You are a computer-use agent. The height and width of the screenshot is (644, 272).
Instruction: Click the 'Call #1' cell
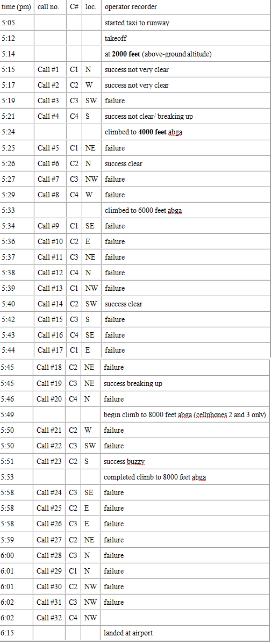[49, 69]
